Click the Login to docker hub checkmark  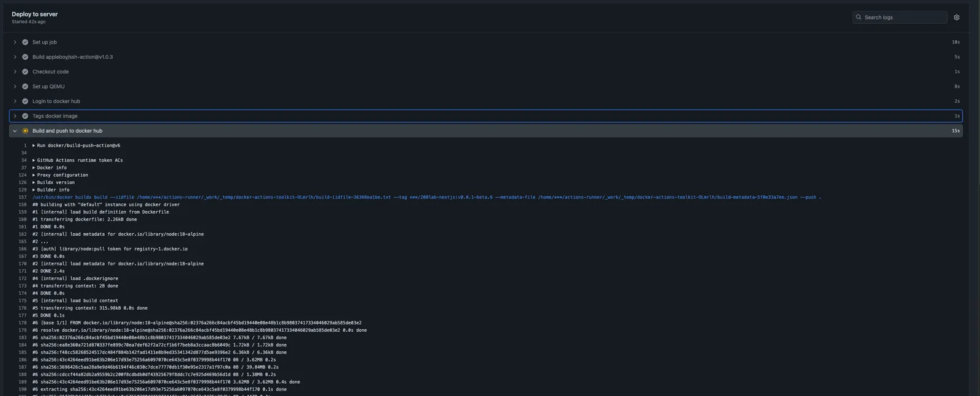[x=25, y=101]
